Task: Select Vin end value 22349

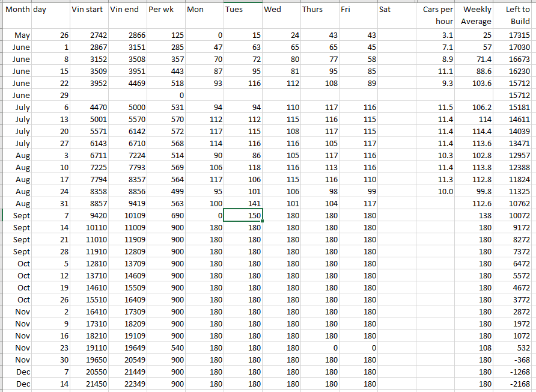Action: coord(127,384)
